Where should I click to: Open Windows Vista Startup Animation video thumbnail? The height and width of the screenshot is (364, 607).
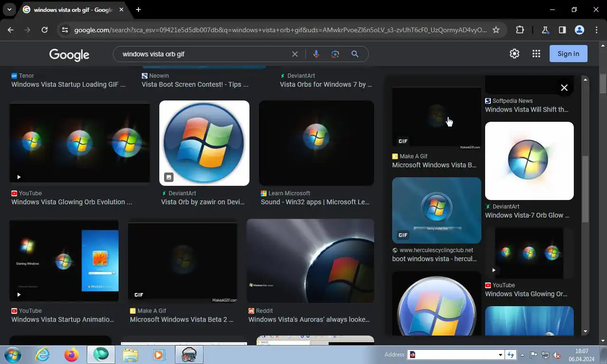tap(64, 260)
